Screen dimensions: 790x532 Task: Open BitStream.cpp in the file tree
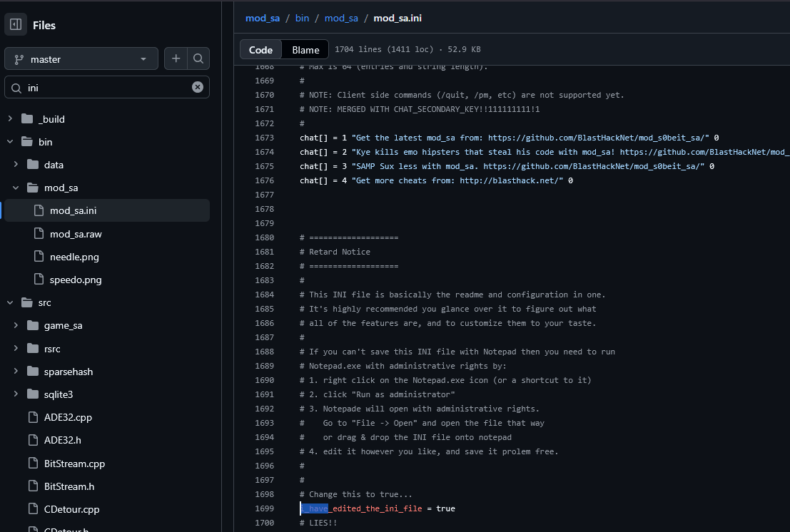74,464
